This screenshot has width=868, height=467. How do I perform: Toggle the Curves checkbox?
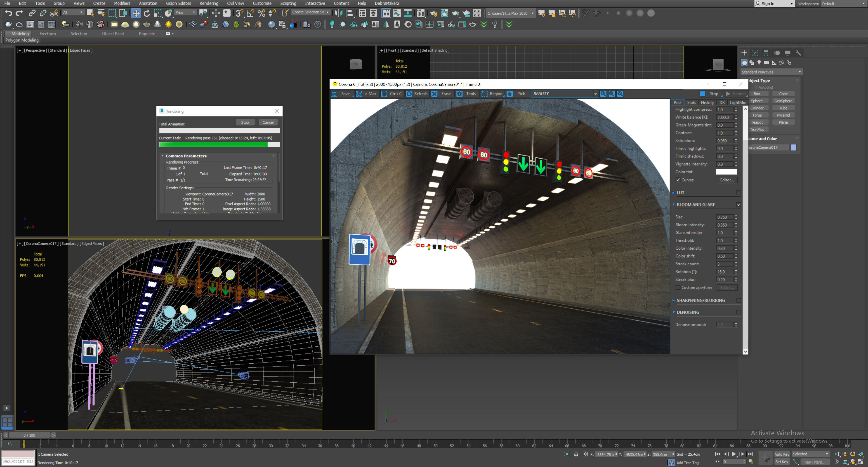678,180
